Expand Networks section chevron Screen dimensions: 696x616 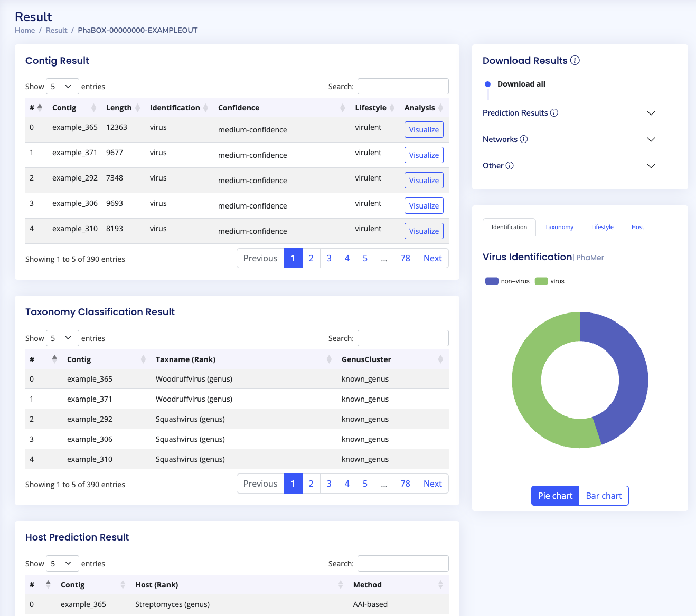click(x=651, y=139)
